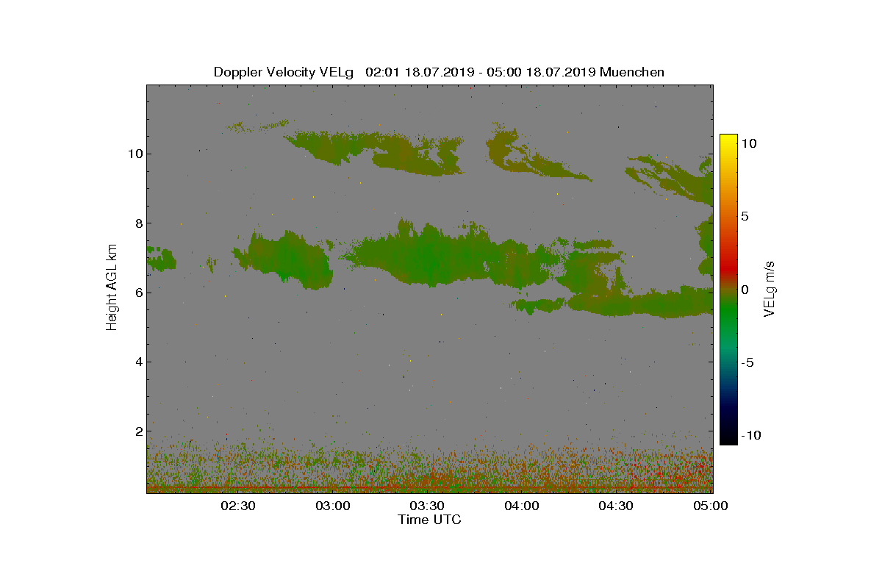
Task: Click the 'VELg m/s' colorbar label
Action: pos(770,288)
